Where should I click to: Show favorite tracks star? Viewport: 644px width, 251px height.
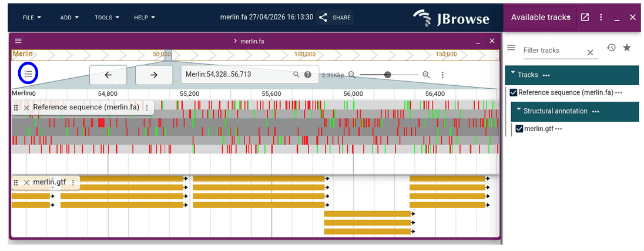click(x=627, y=48)
